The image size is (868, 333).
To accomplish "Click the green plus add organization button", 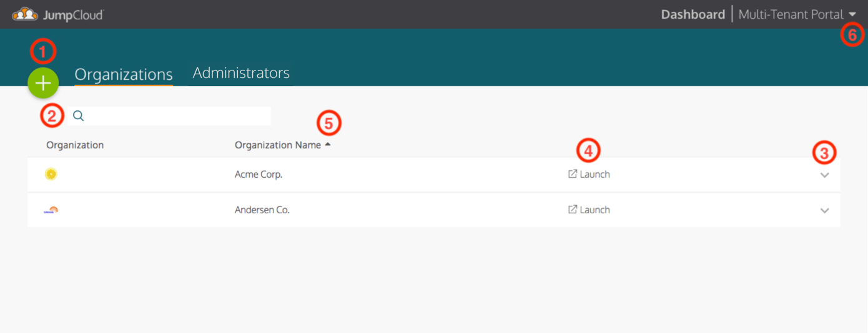I will point(43,83).
